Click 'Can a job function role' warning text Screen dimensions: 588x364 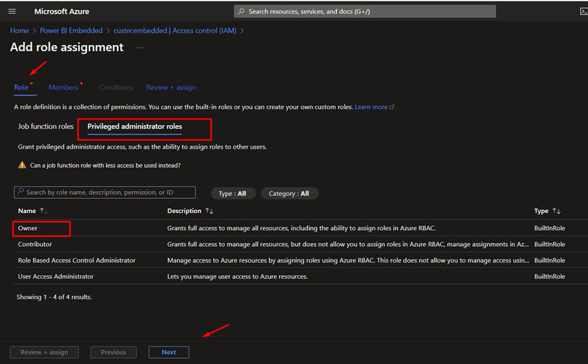pos(106,165)
